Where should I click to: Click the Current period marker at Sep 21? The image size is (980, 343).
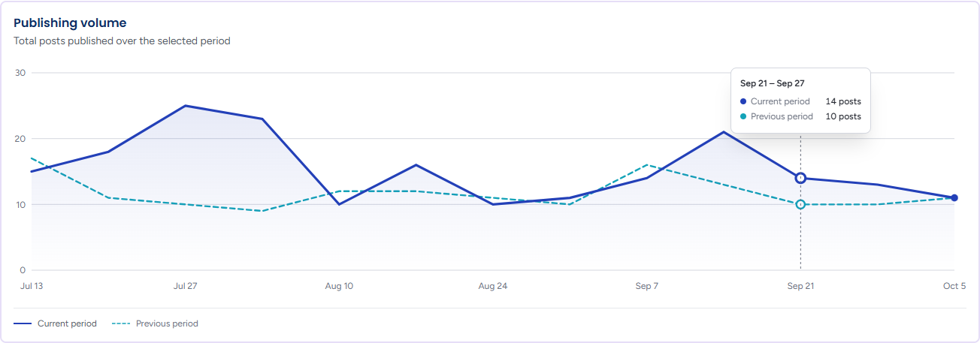(800, 178)
